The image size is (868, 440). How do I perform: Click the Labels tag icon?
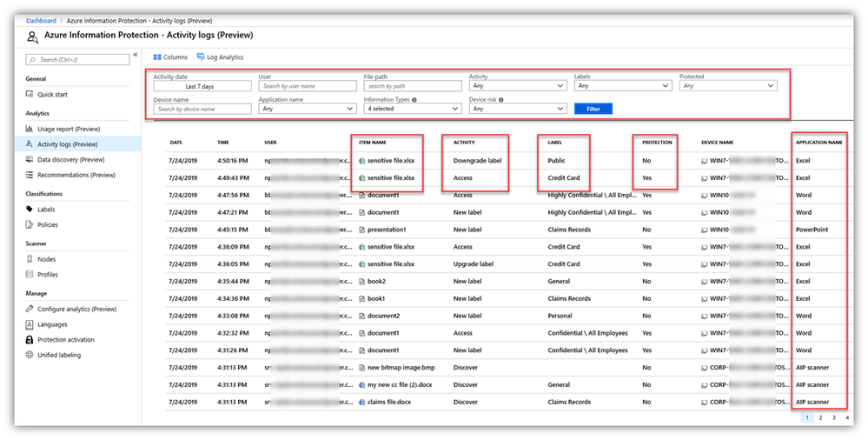click(30, 210)
